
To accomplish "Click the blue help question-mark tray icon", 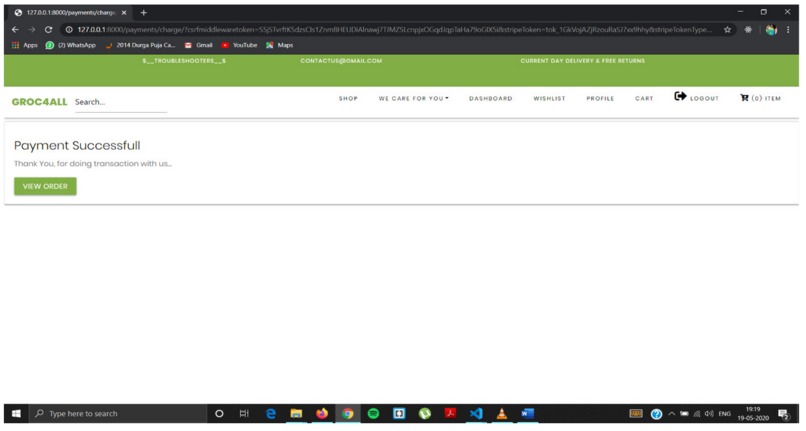I will tap(656, 414).
